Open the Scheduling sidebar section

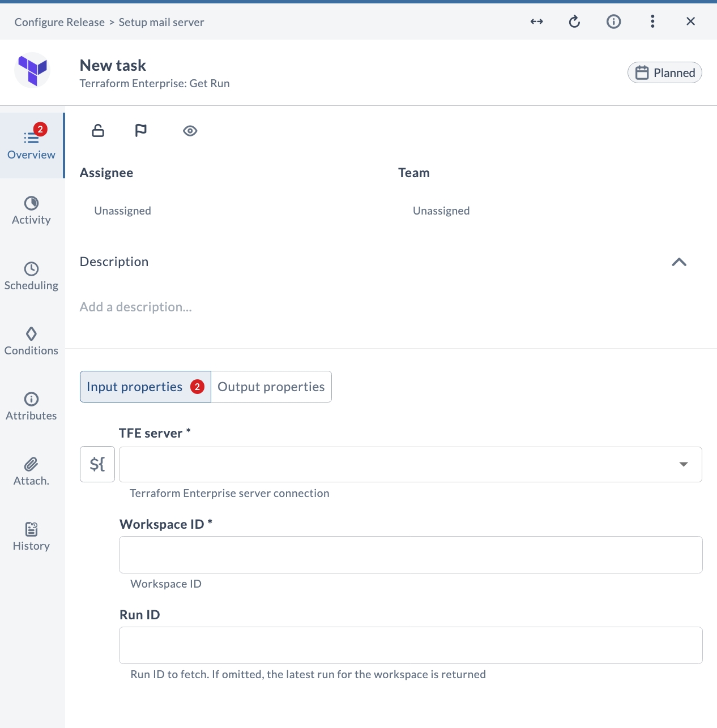(32, 276)
